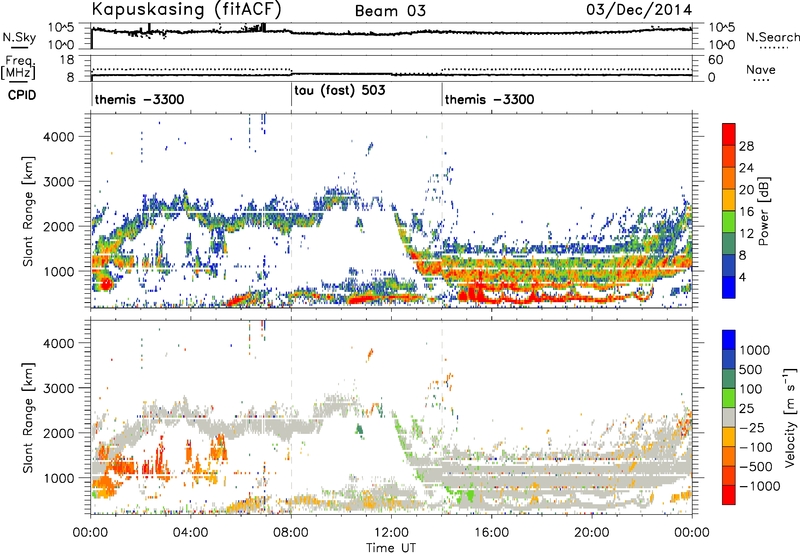Screen dimensions: 800x554
Task: Click the dashed 14:00 line in the Velocity panel
Action: coord(442,417)
